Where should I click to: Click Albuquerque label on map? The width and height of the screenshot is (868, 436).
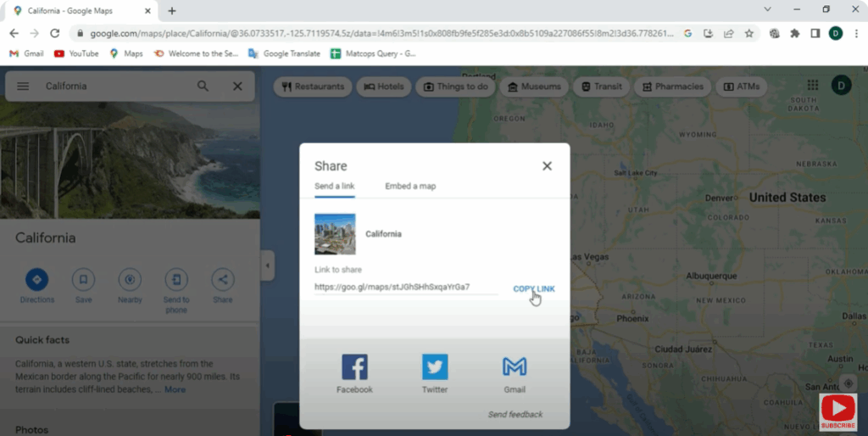(711, 276)
